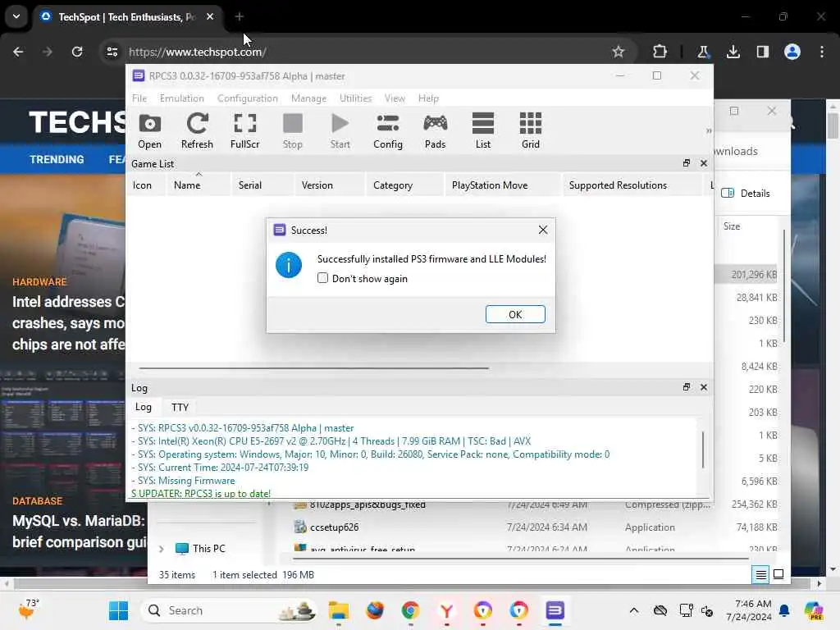Open the RPCS3 Help menu
The width and height of the screenshot is (840, 630).
pyautogui.click(x=428, y=98)
